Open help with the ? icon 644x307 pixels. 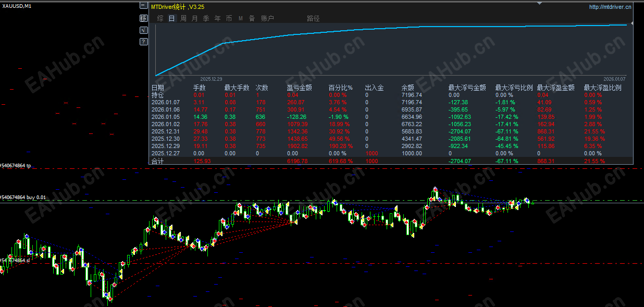(x=143, y=42)
